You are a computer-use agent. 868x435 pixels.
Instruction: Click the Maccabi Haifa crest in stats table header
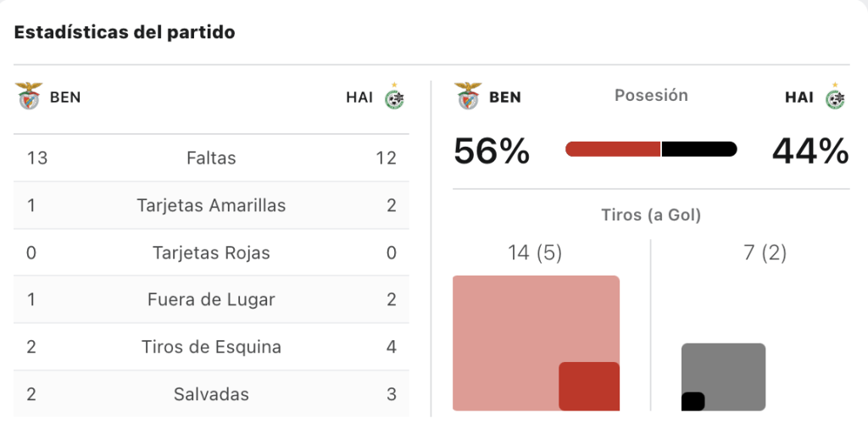point(395,97)
